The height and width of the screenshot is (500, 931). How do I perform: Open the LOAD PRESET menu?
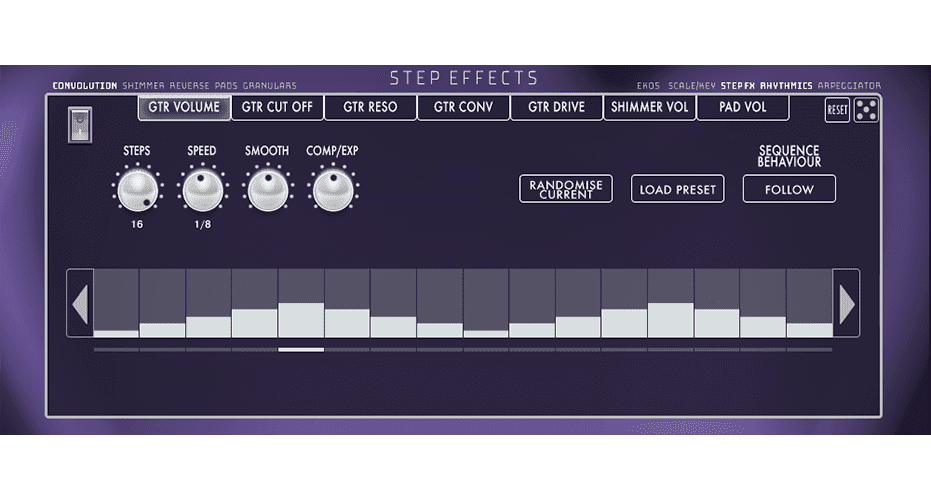pyautogui.click(x=677, y=189)
